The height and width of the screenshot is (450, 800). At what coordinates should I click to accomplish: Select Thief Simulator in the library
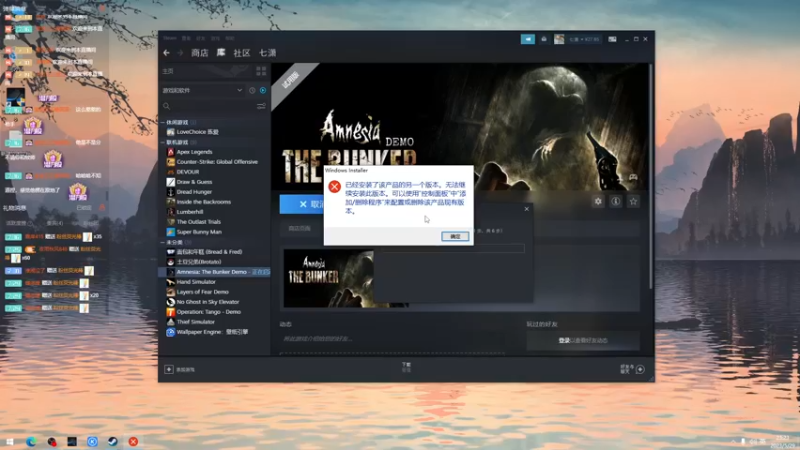coord(195,322)
